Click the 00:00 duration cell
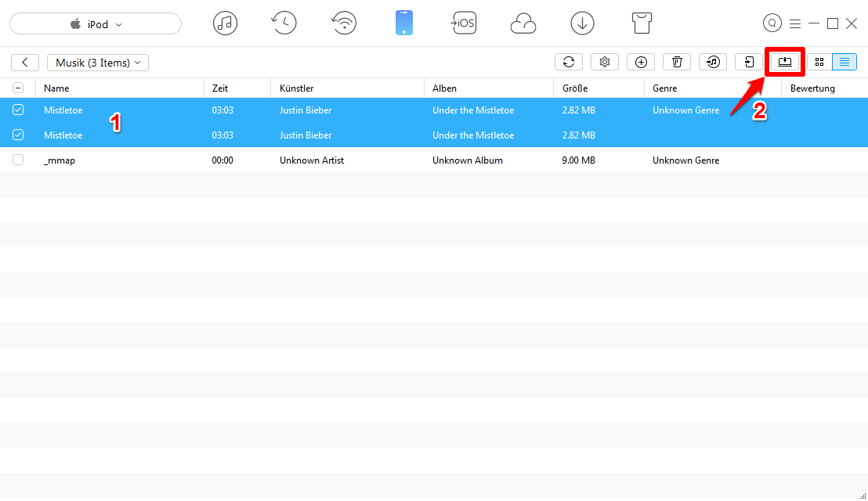 pyautogui.click(x=222, y=160)
